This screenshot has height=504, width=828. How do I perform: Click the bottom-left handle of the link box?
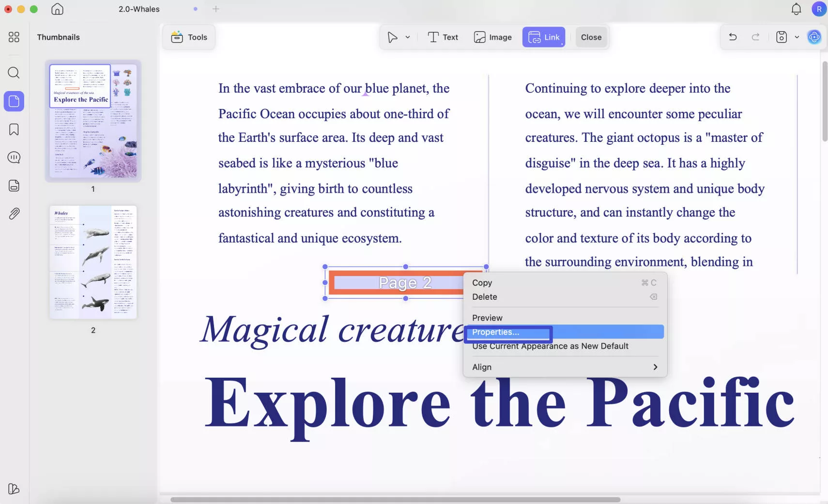[325, 299]
